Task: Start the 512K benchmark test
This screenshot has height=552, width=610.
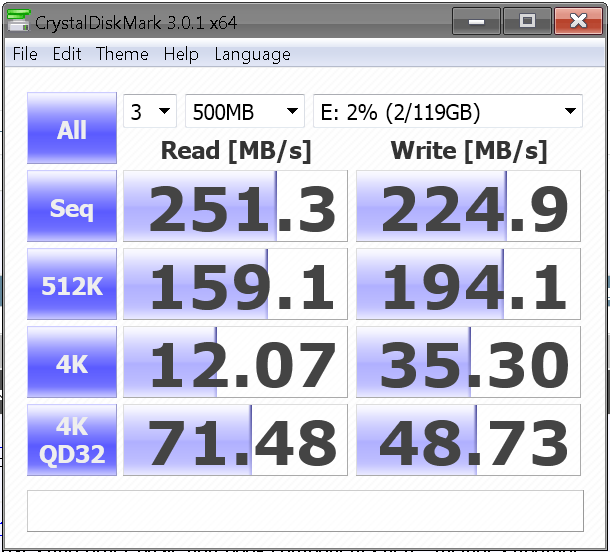Action: click(72, 284)
